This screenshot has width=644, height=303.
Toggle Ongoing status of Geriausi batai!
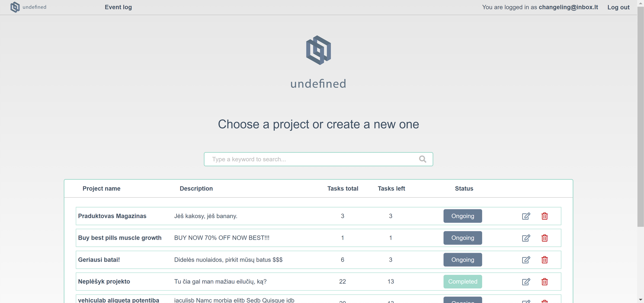click(463, 260)
